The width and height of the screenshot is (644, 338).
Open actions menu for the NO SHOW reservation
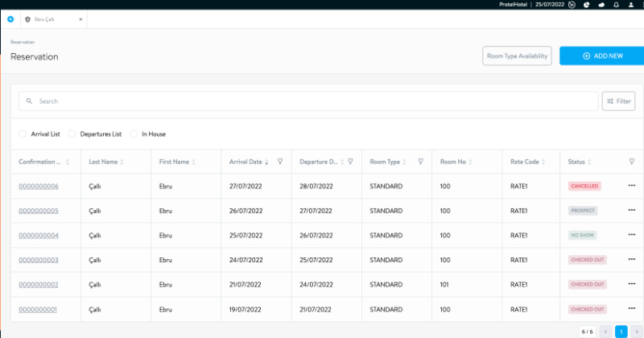[632, 235]
